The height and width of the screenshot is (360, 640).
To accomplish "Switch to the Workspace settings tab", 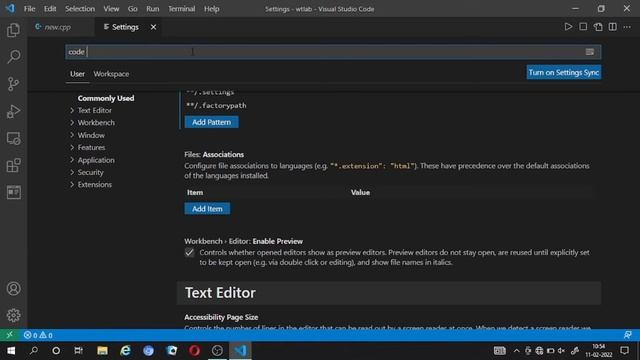I will point(111,74).
